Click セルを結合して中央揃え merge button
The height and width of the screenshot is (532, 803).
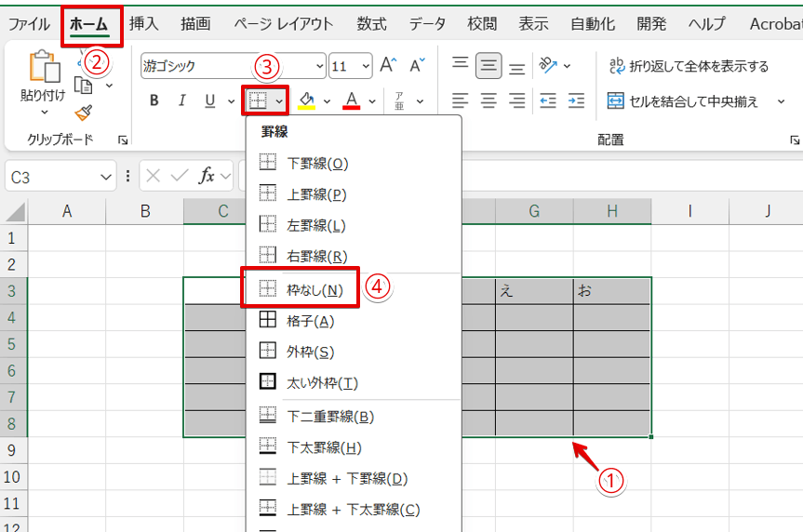click(682, 101)
